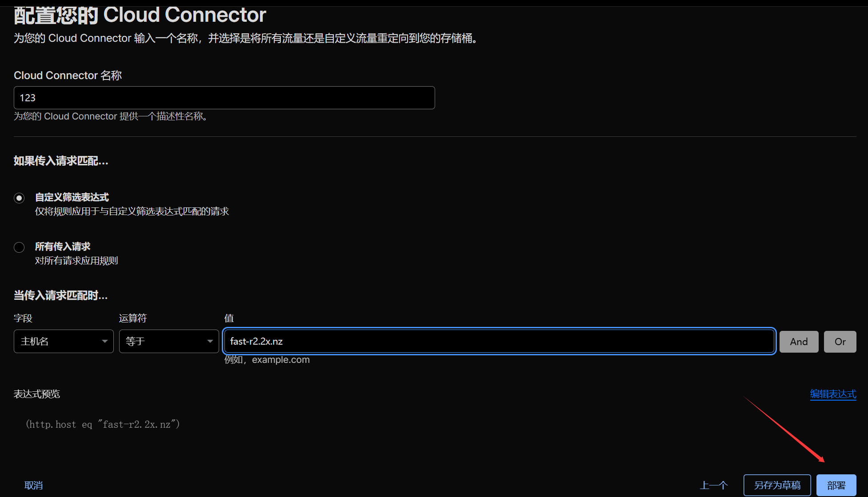
Task: Go back with 上一个 link
Action: (x=714, y=485)
